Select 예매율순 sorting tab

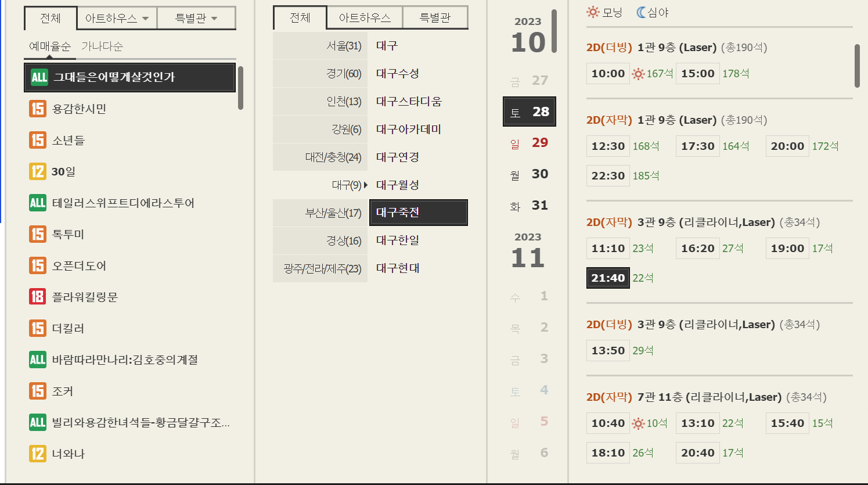(50, 46)
